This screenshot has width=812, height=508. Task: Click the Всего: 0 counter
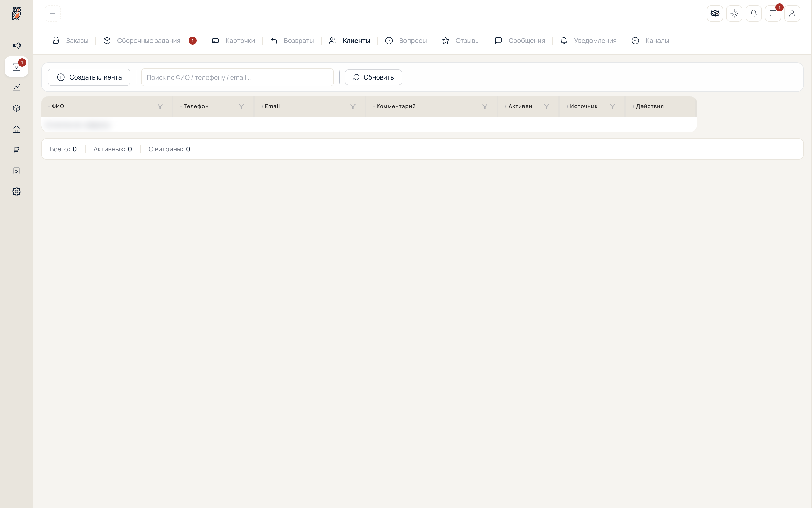[63, 149]
